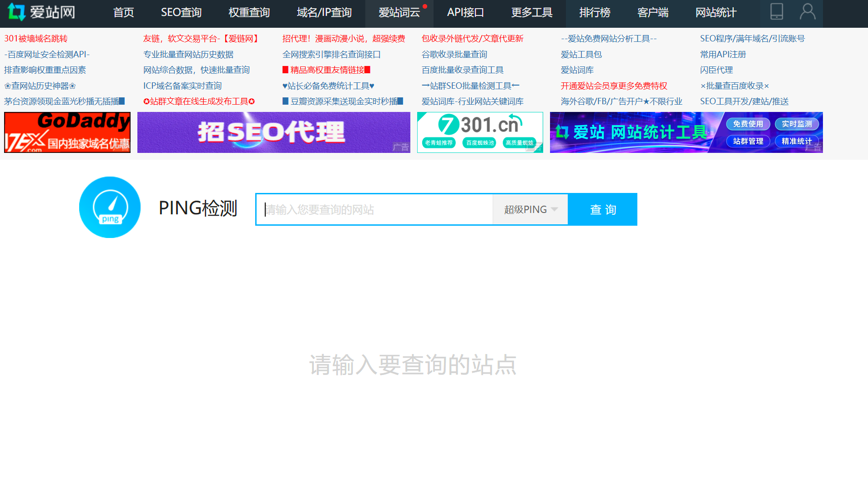Click the blue PING gauge icon
This screenshot has height=486, width=868.
point(110,208)
